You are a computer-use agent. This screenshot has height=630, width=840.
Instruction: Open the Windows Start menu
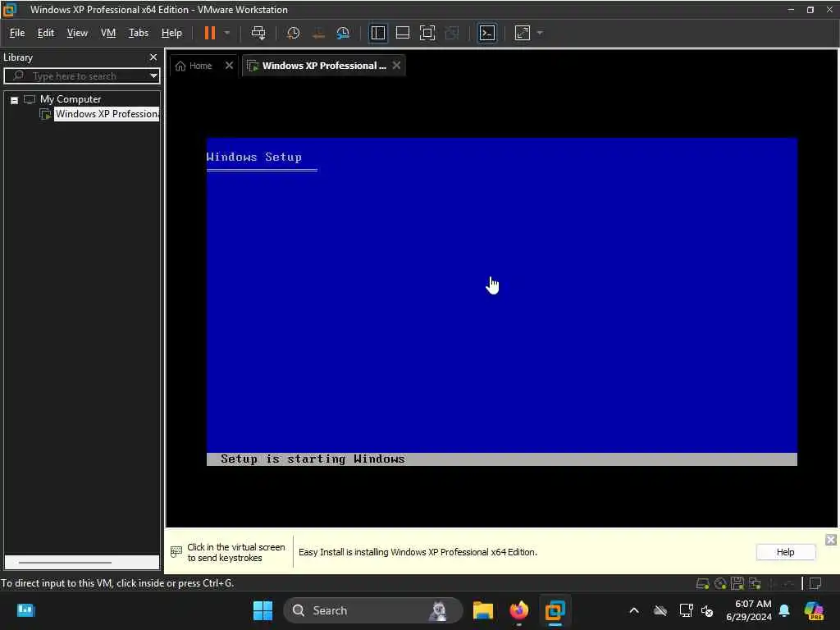pyautogui.click(x=262, y=610)
